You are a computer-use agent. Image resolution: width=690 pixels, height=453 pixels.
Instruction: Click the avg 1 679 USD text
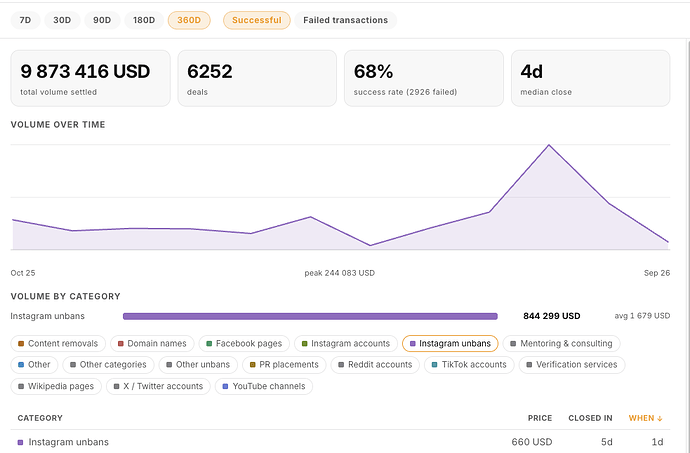(x=642, y=316)
